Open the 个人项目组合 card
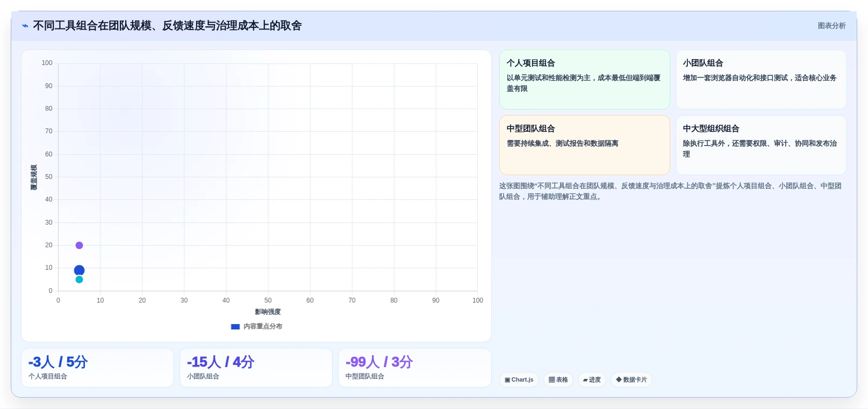Viewport: 868px width, 409px height. point(585,80)
